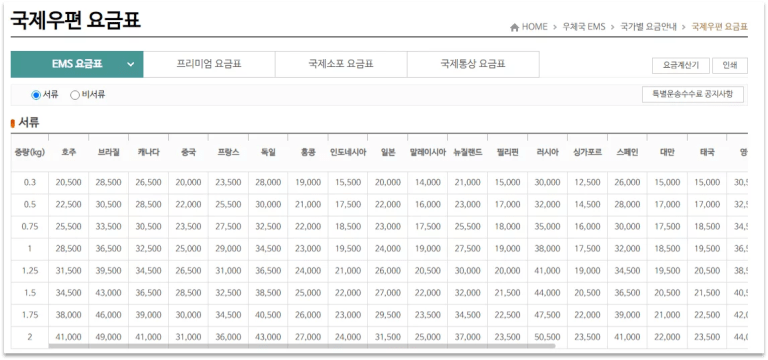Click the 호주 column header
The image size is (768, 360).
point(69,152)
